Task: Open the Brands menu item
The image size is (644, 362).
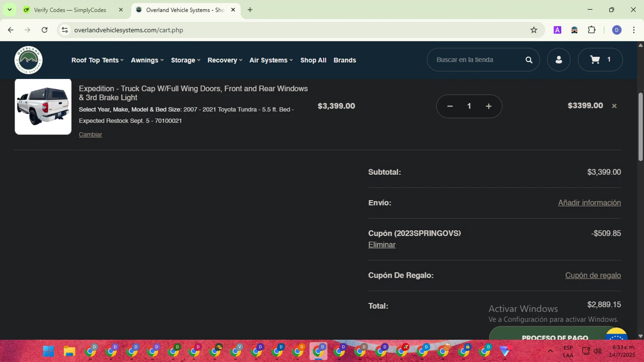Action: [345, 60]
